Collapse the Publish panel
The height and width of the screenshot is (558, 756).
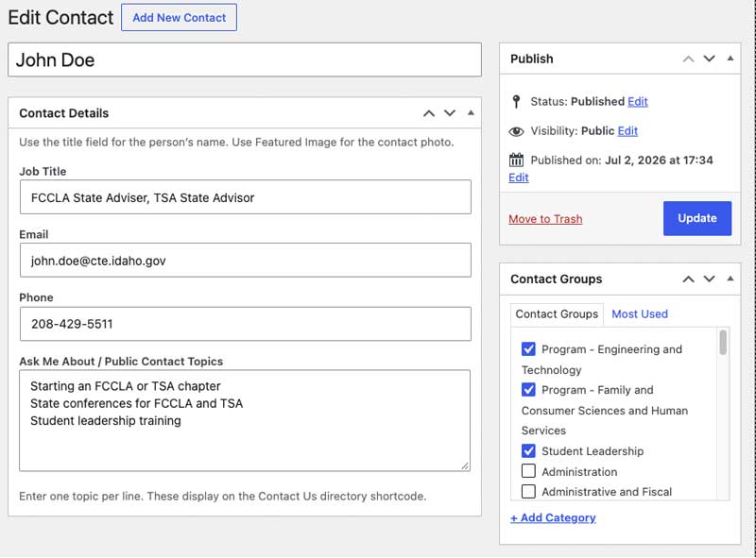tap(730, 59)
